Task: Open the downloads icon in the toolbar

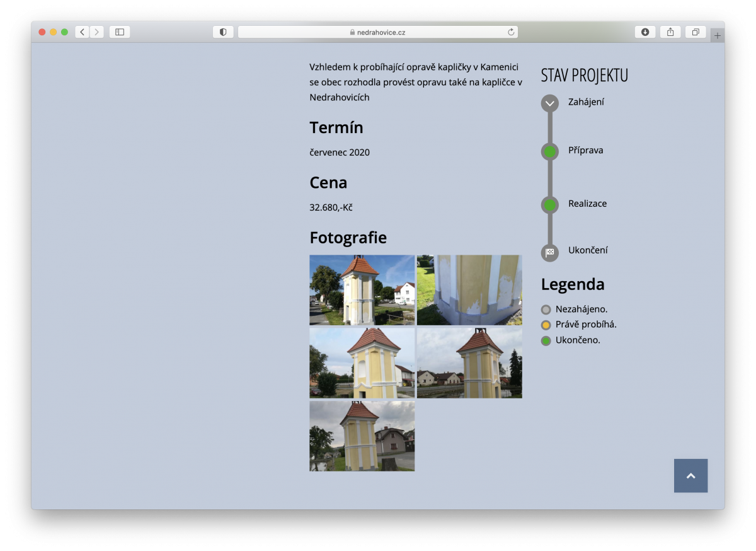Action: coord(644,32)
